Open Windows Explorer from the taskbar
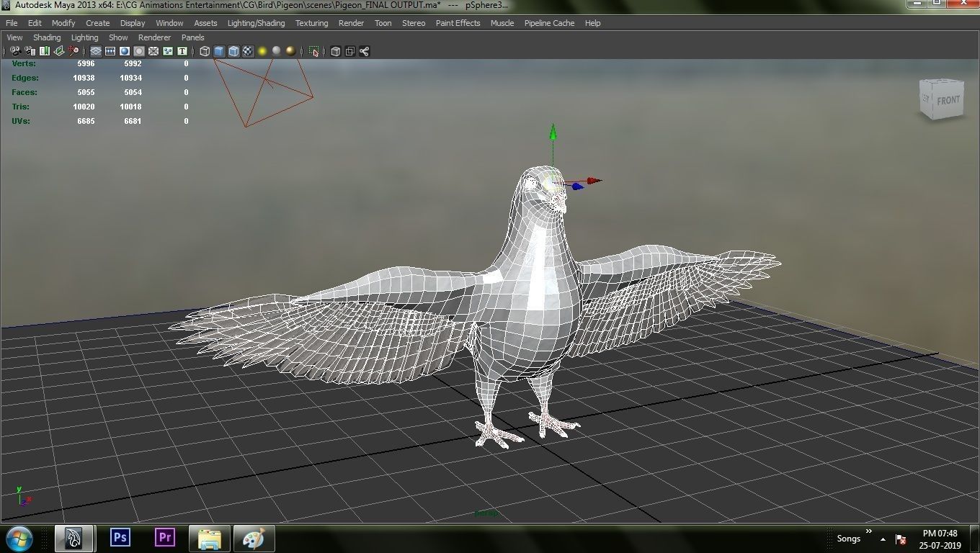Image resolution: width=980 pixels, height=553 pixels. click(210, 539)
